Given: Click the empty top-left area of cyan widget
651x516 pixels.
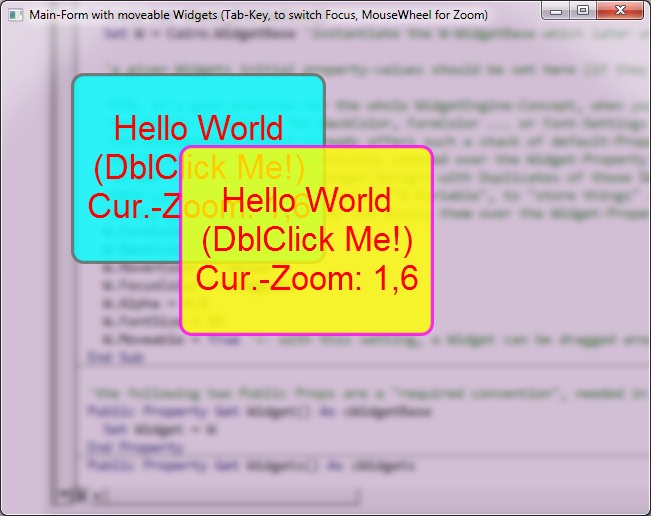Looking at the screenshot, I should [x=95, y=95].
